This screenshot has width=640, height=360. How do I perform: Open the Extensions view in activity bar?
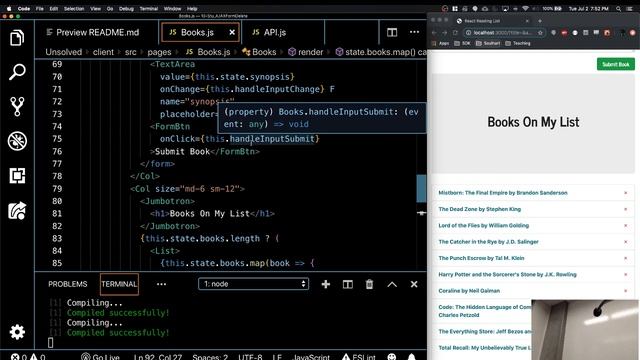[x=17, y=176]
